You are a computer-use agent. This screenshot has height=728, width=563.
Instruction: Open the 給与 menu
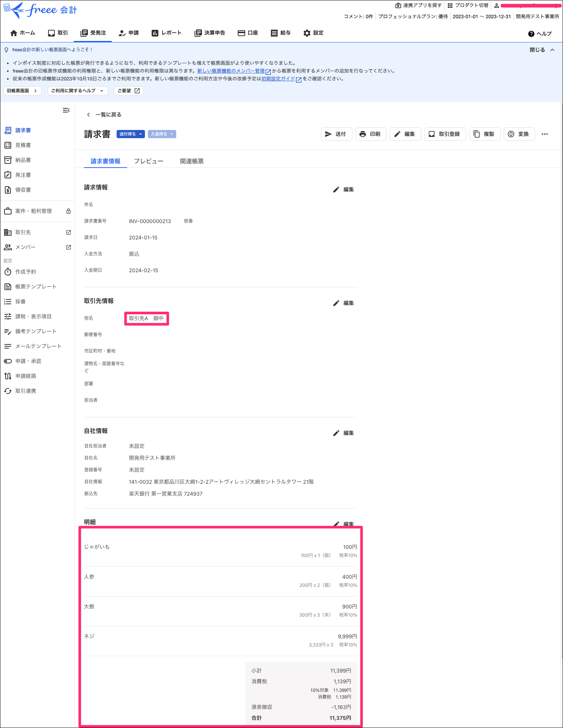281,33
